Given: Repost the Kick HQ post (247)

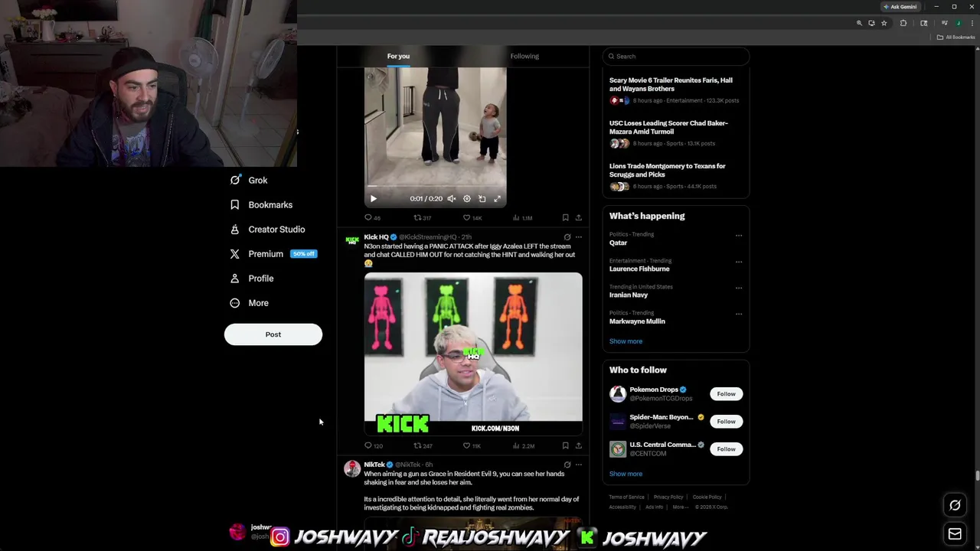Looking at the screenshot, I should tap(423, 446).
